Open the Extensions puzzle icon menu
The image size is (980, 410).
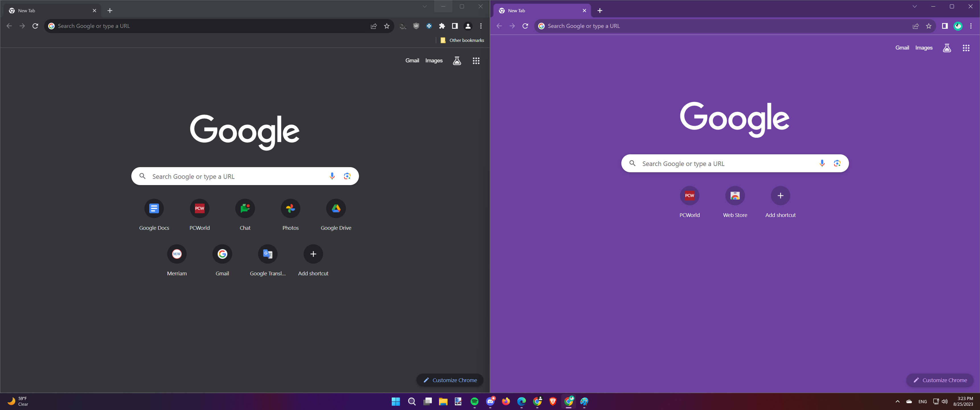[442, 26]
